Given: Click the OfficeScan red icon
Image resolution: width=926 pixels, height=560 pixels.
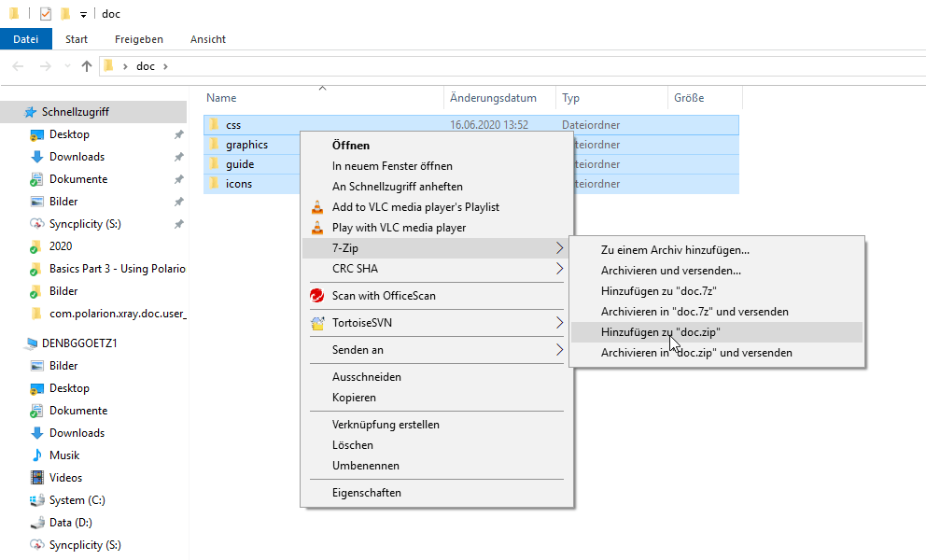Looking at the screenshot, I should [317, 296].
